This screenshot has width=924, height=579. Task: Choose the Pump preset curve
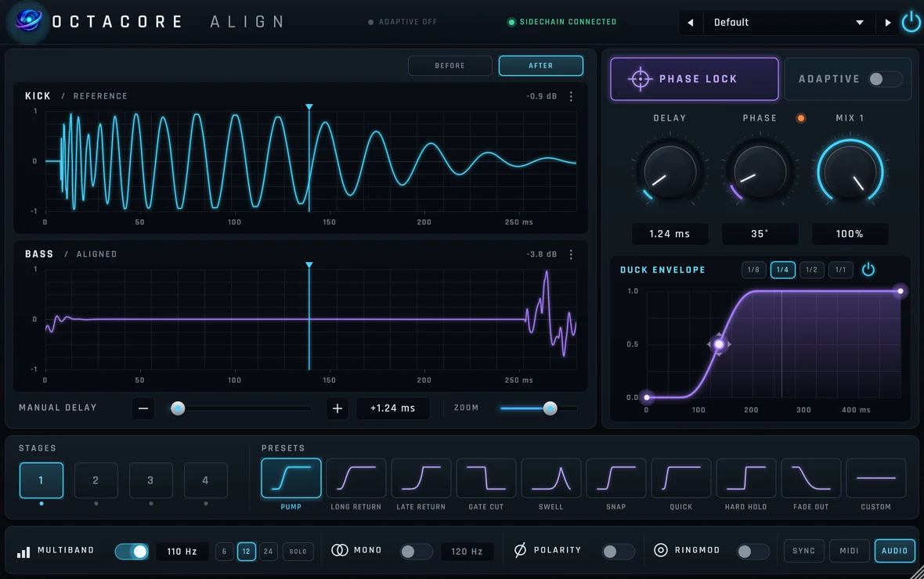click(291, 478)
